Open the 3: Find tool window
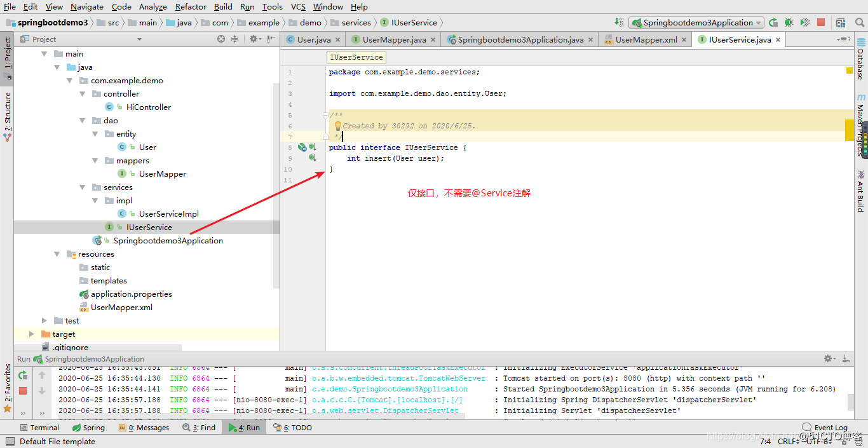The width and height of the screenshot is (868, 448). tap(200, 428)
